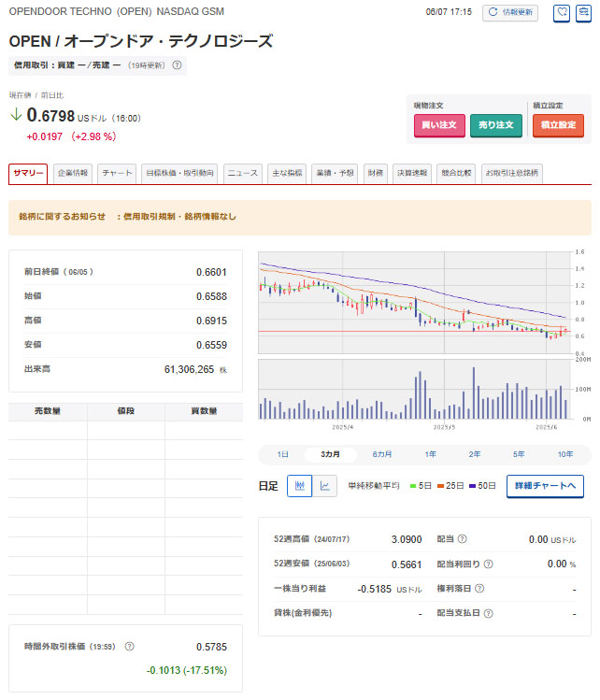Select the candlestick chart type icon
600x700 pixels.
coord(299,485)
